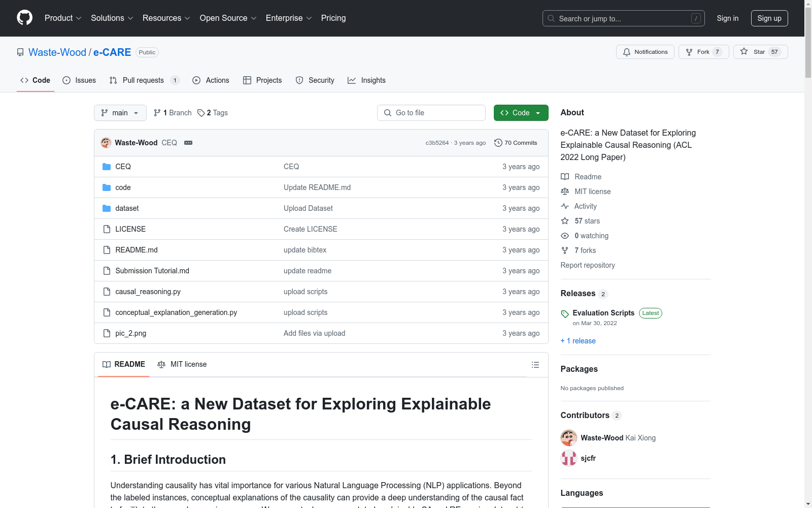Select the README tab
Screen dimensions: 812x508
[124, 364]
